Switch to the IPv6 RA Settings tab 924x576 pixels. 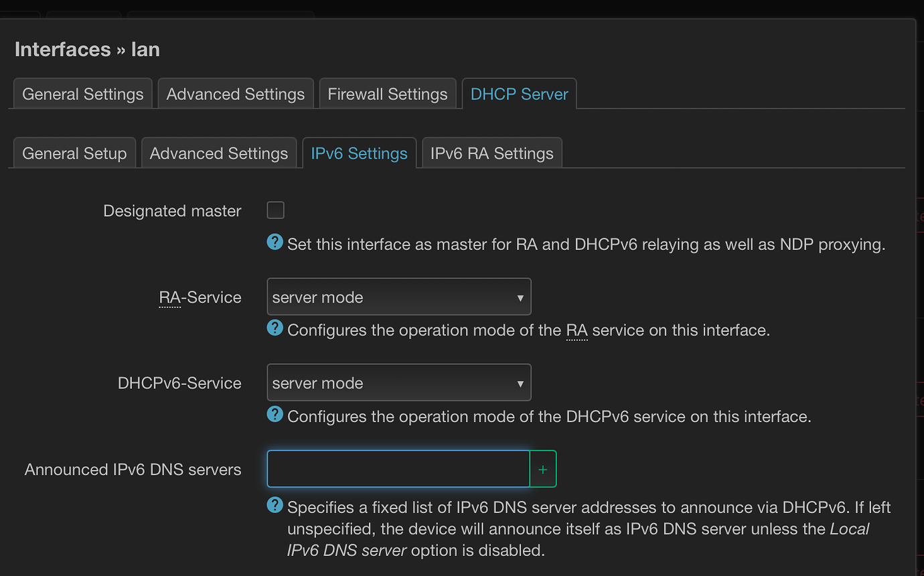491,153
